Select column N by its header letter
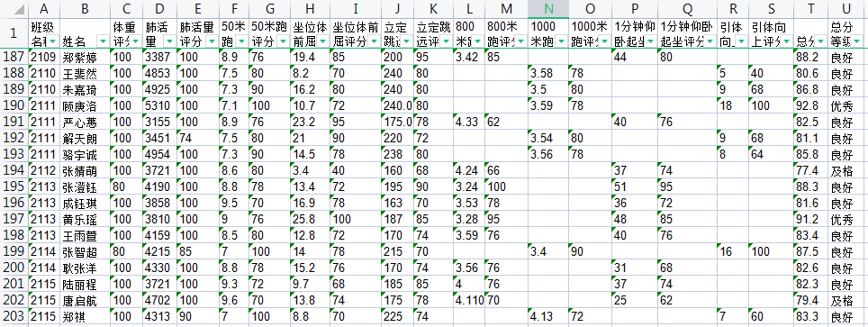Screen dimensions: 868x327 point(548,8)
